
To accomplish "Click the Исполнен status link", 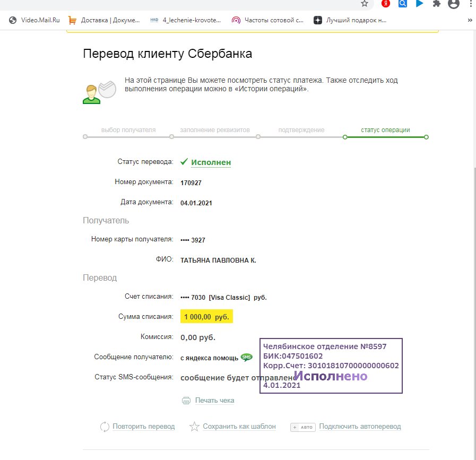I will pos(211,163).
